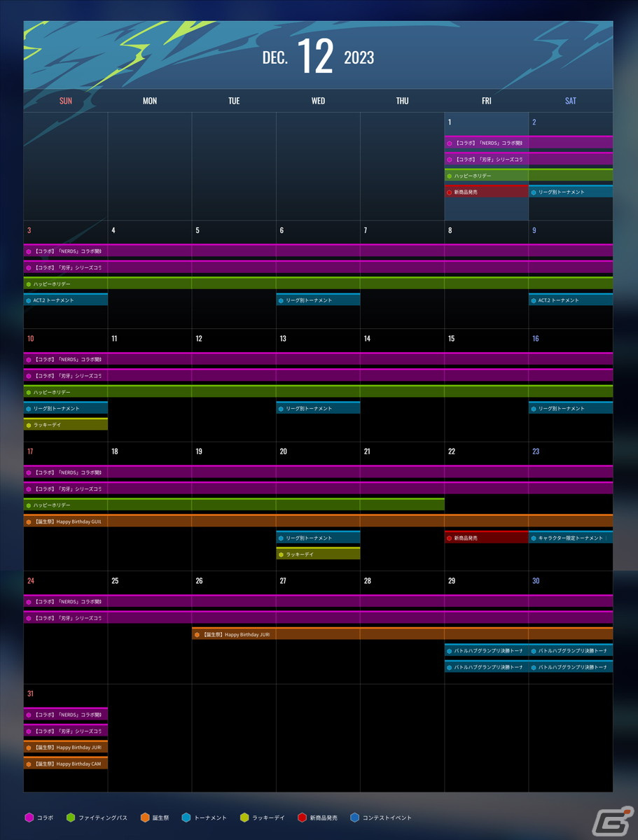Click the yellow ラッキーデイ hexagon in the legend
This screenshot has width=638, height=840.
point(244,818)
